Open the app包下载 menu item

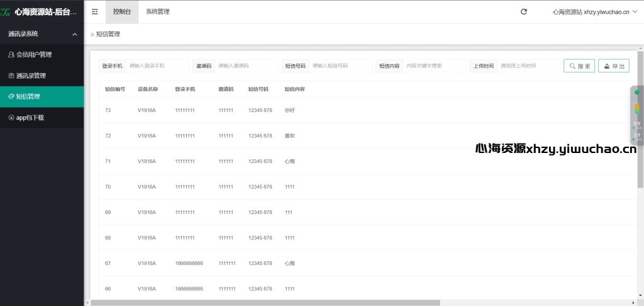(42, 118)
